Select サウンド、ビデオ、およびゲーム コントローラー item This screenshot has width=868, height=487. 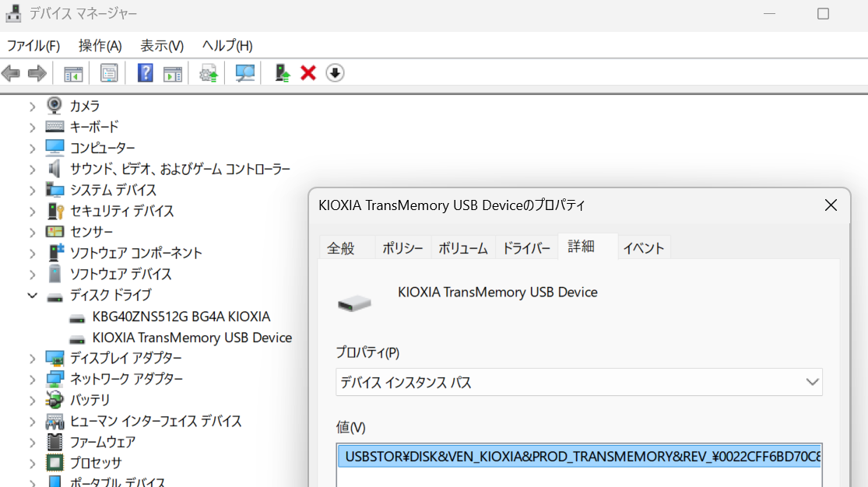pyautogui.click(x=180, y=169)
